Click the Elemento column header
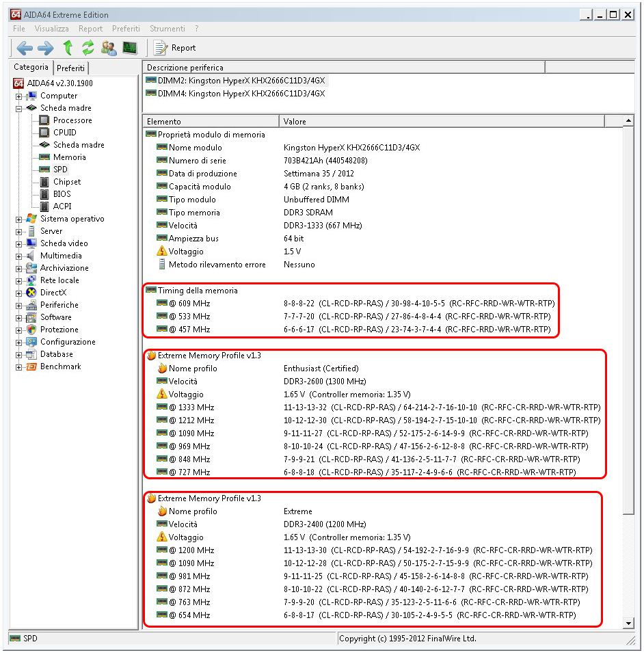644x655 pixels. [211, 122]
